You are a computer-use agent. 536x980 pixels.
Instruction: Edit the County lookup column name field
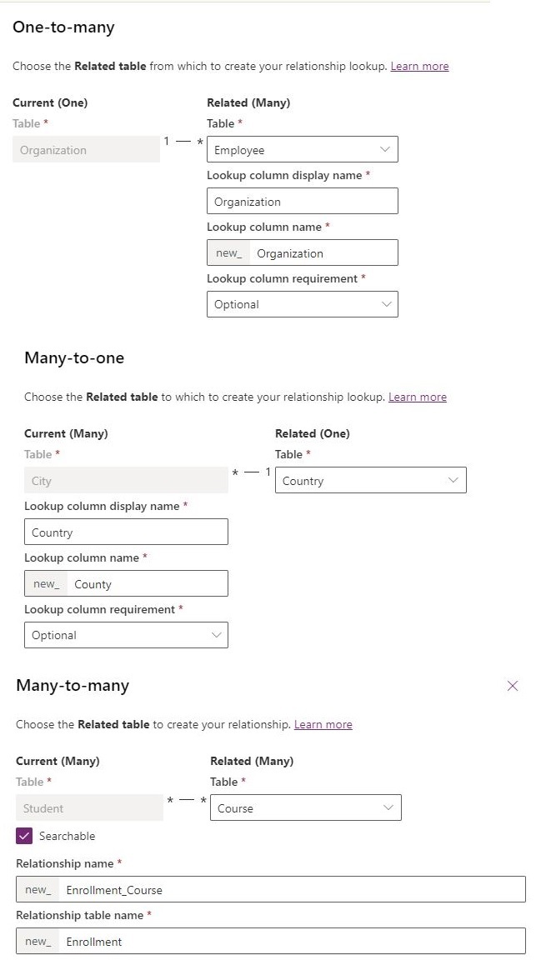[147, 584]
